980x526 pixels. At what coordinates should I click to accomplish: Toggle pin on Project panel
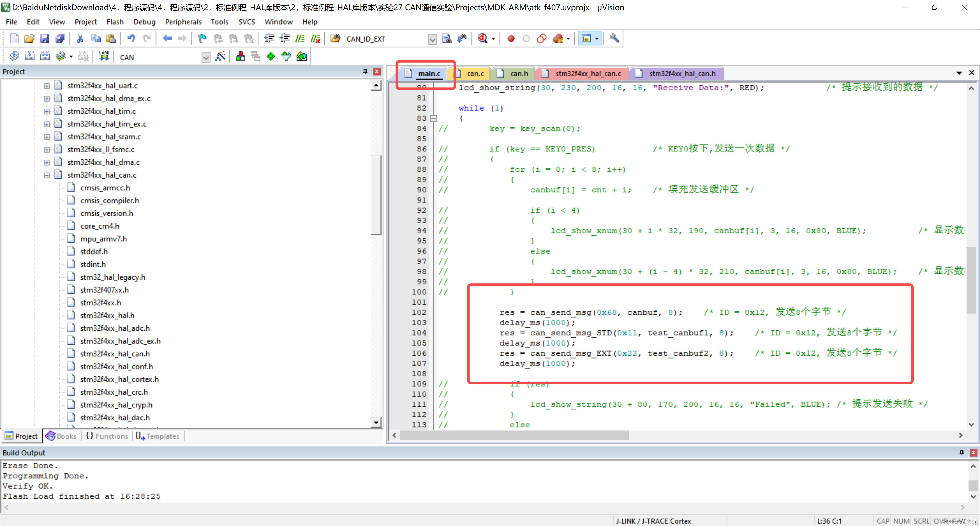click(365, 71)
